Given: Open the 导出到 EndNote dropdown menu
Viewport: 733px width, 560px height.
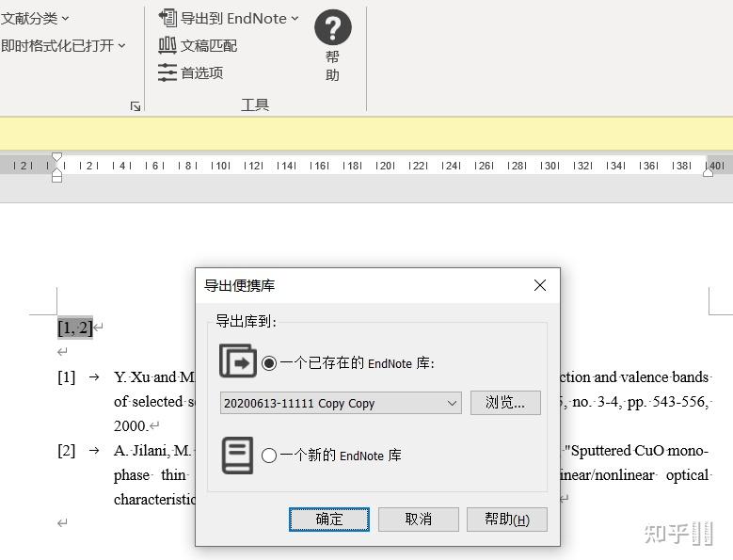Looking at the screenshot, I should click(229, 18).
